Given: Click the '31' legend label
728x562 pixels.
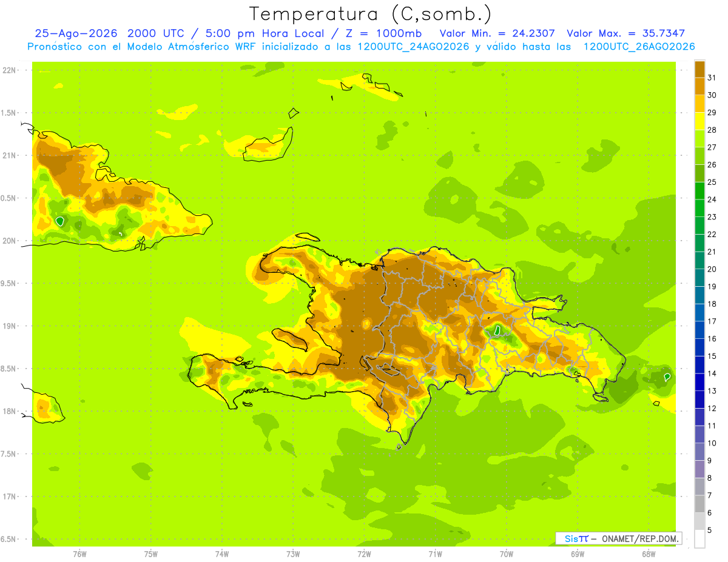Looking at the screenshot, I should [x=712, y=78].
